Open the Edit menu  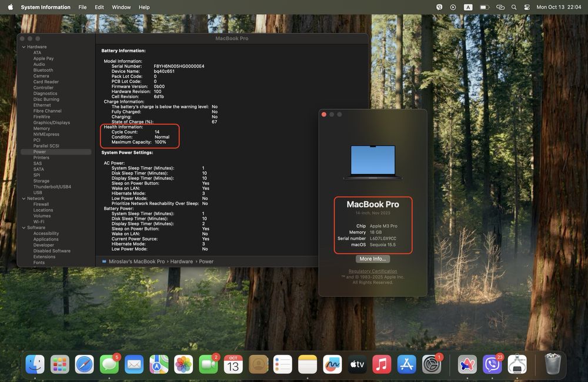99,6
